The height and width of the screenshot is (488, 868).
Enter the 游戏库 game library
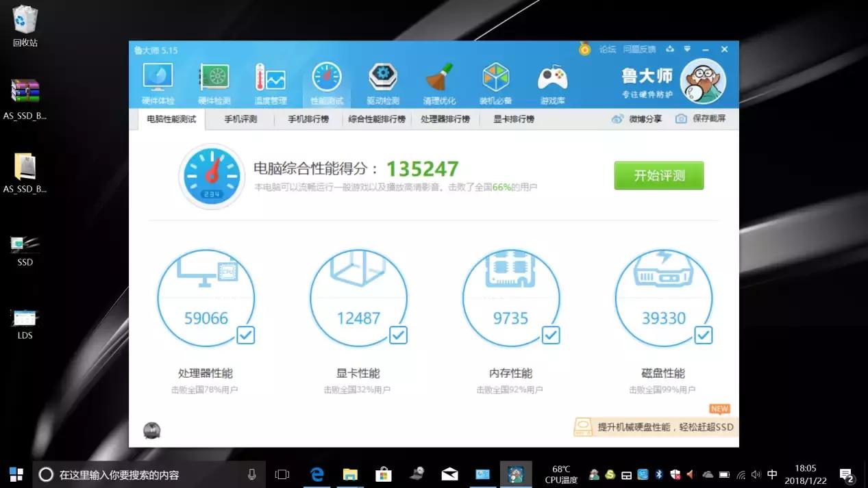[551, 81]
